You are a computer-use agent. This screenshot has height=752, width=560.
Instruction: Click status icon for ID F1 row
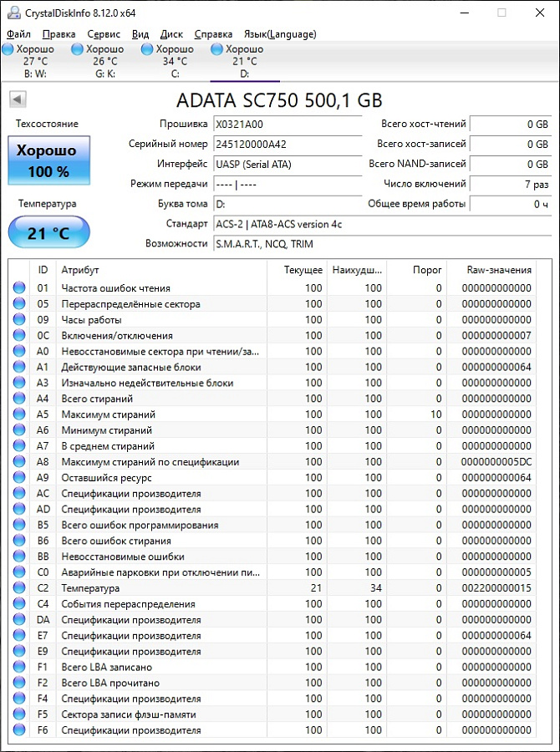point(19,667)
